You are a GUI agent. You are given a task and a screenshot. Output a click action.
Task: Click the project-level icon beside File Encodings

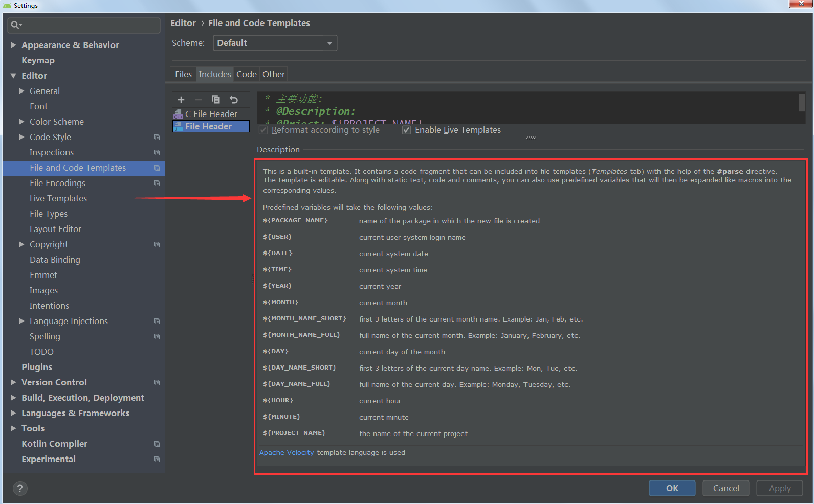coord(157,183)
